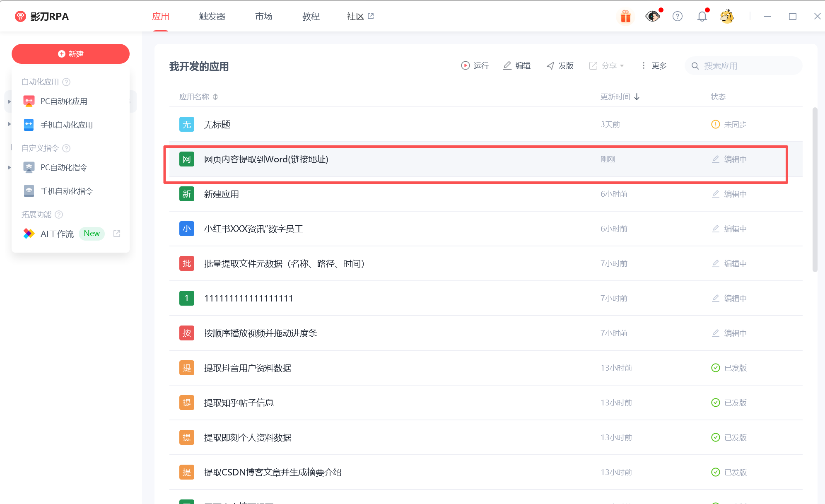This screenshot has height=504, width=825.
Task: Open the user avatar menu
Action: (727, 17)
